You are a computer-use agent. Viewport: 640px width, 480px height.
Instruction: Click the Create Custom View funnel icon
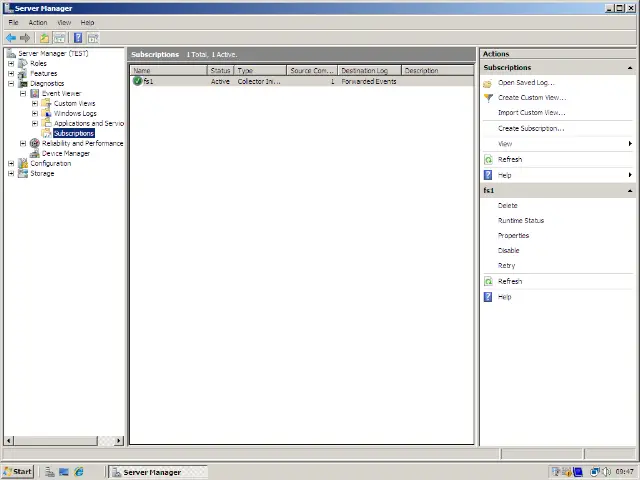pyautogui.click(x=488, y=98)
